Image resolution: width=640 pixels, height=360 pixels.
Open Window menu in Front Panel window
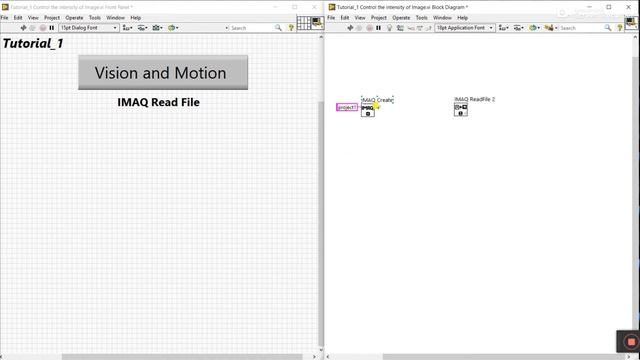click(x=116, y=18)
